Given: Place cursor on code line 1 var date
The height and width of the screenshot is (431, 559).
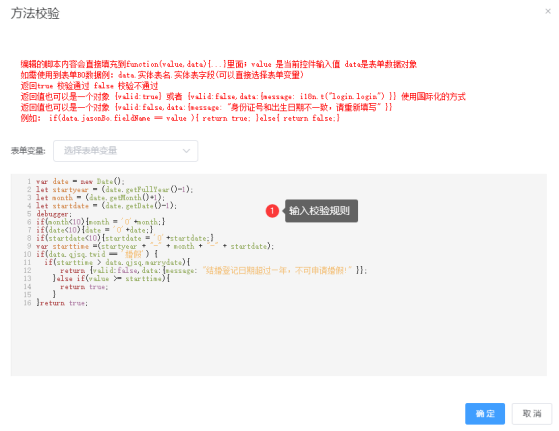Looking at the screenshot, I should pyautogui.click(x=80, y=181).
